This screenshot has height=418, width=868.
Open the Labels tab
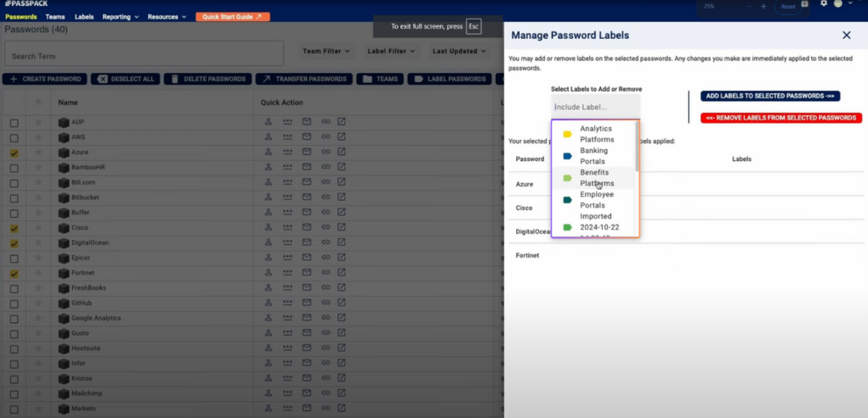[x=84, y=17]
